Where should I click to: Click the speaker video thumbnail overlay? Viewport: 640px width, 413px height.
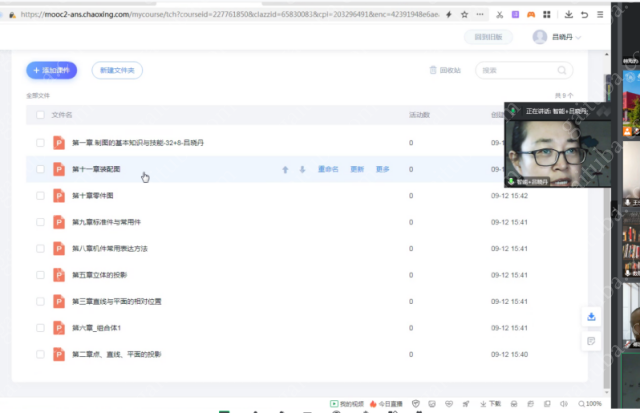click(558, 145)
